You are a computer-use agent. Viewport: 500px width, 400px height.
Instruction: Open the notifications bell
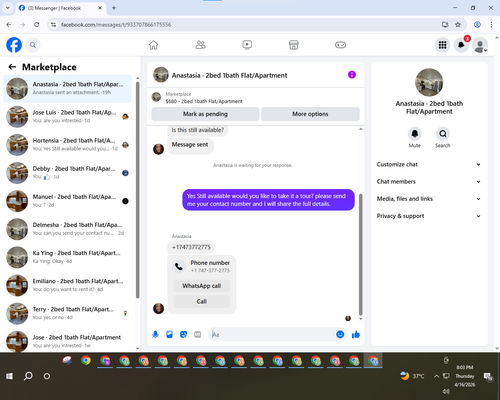tap(461, 45)
